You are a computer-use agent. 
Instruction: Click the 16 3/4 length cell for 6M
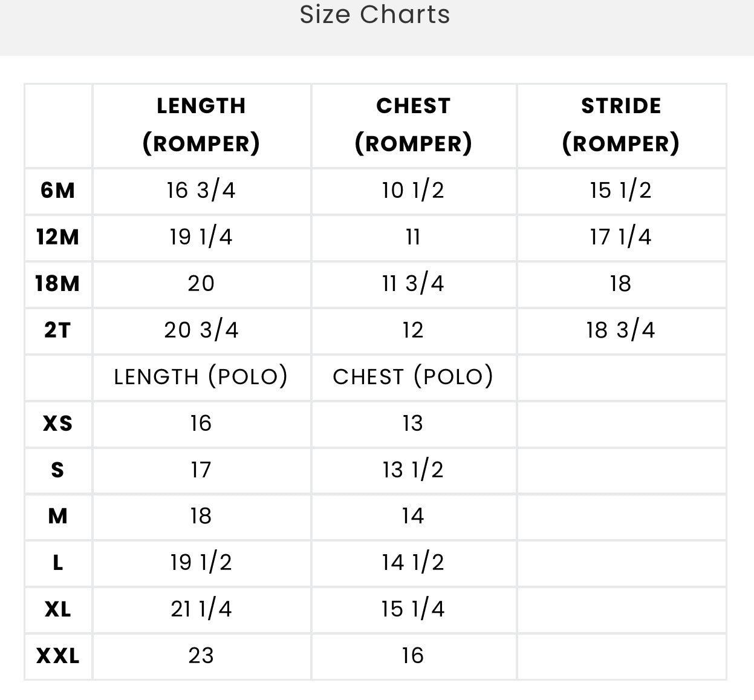tap(201, 191)
